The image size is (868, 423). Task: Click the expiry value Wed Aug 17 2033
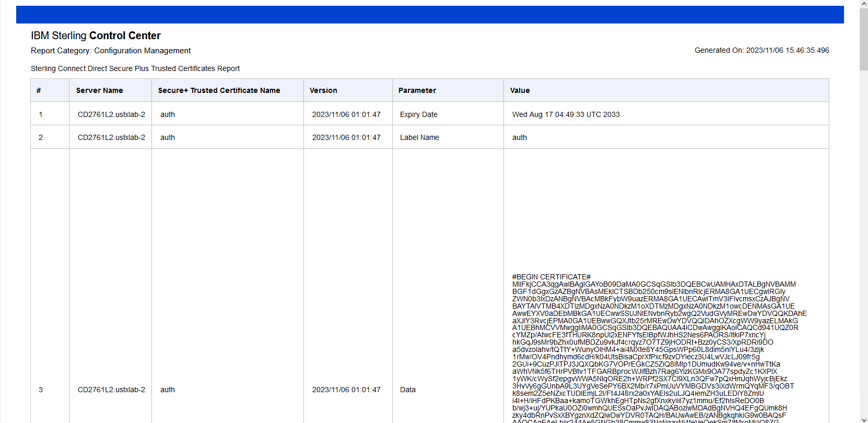[x=566, y=114]
